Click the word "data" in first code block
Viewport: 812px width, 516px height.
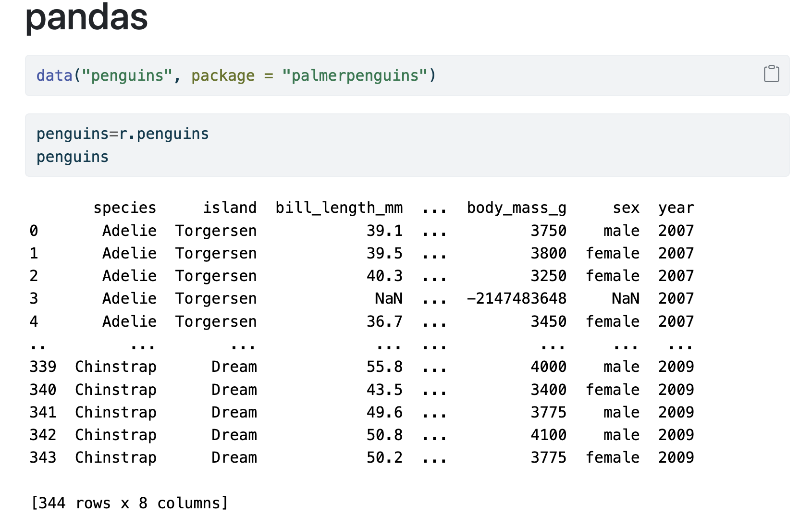pyautogui.click(x=54, y=76)
